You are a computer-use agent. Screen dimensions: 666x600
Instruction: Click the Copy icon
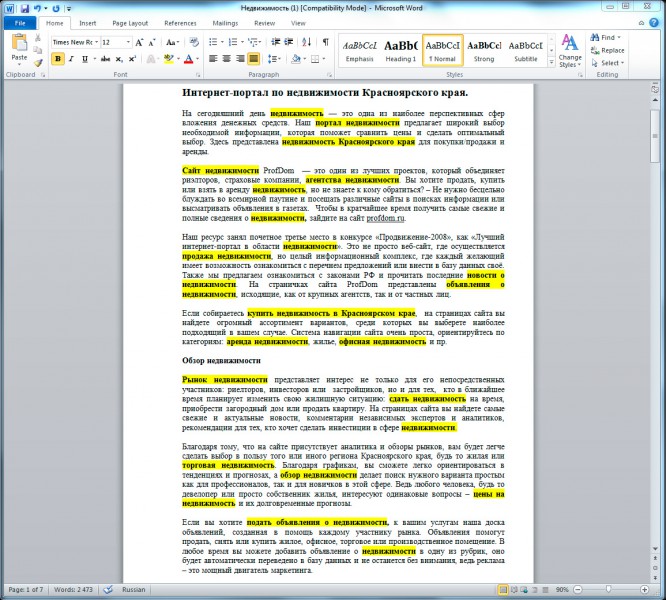38,51
